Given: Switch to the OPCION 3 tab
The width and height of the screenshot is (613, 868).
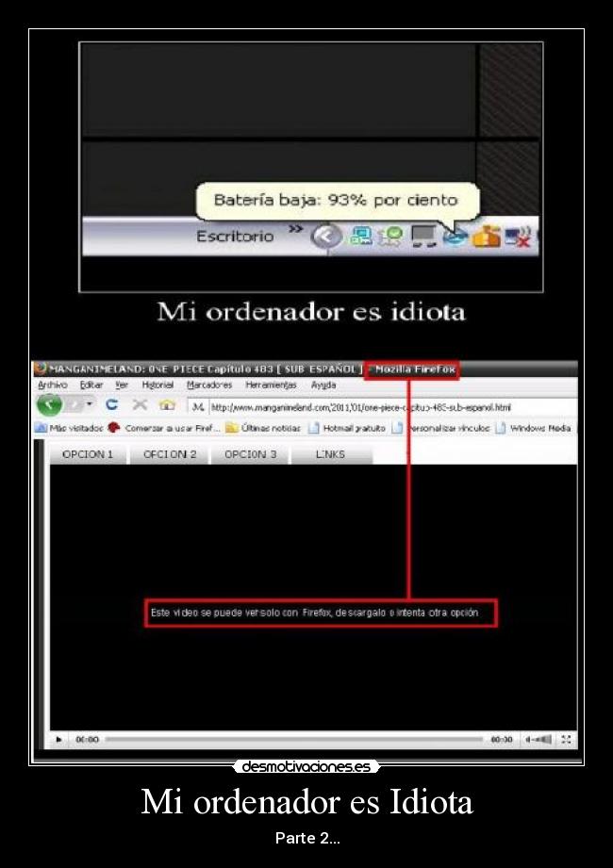Looking at the screenshot, I should pyautogui.click(x=250, y=454).
